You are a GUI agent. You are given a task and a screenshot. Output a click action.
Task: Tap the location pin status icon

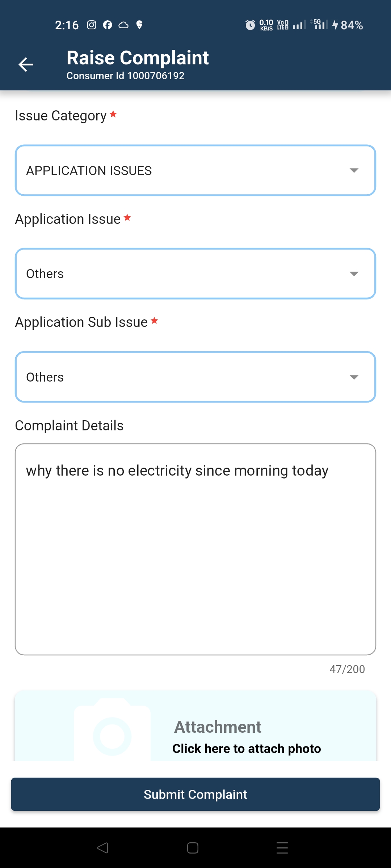point(139,25)
